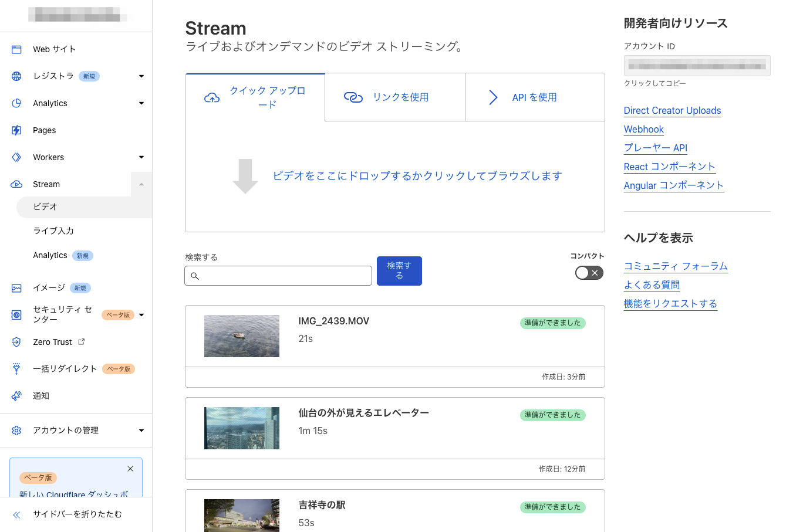The image size is (803, 532).
Task: Expand the セキュリティ センター menu
Action: (141, 315)
